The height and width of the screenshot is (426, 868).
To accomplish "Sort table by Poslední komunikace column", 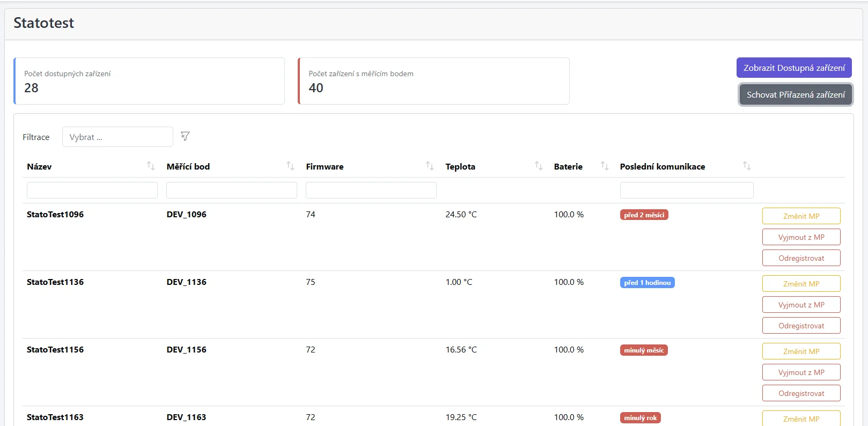I will [747, 166].
